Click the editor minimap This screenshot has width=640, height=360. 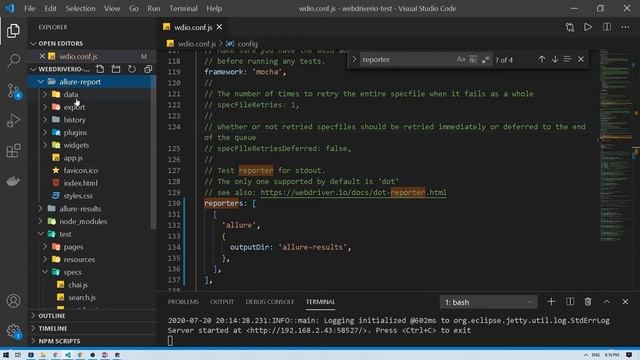point(616,145)
